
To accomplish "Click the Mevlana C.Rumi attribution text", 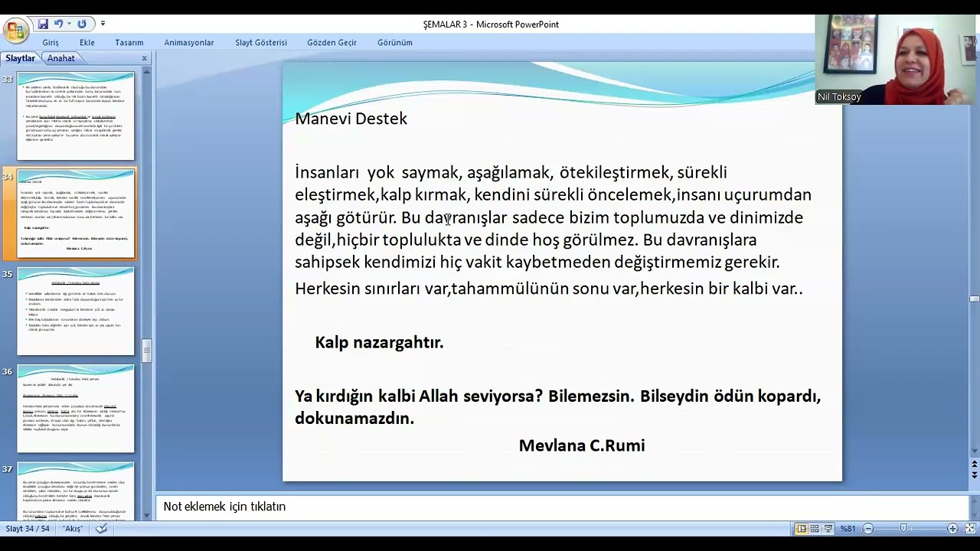I will pyautogui.click(x=582, y=445).
